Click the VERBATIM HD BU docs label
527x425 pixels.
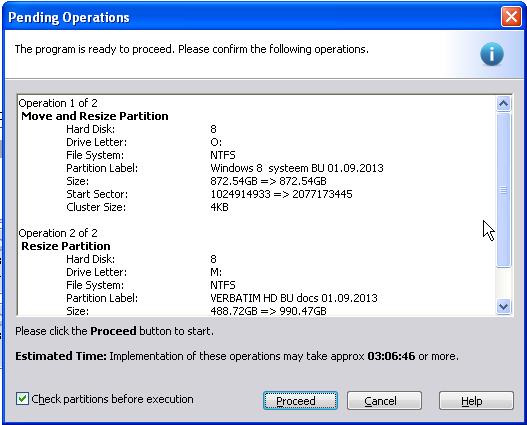(x=294, y=298)
